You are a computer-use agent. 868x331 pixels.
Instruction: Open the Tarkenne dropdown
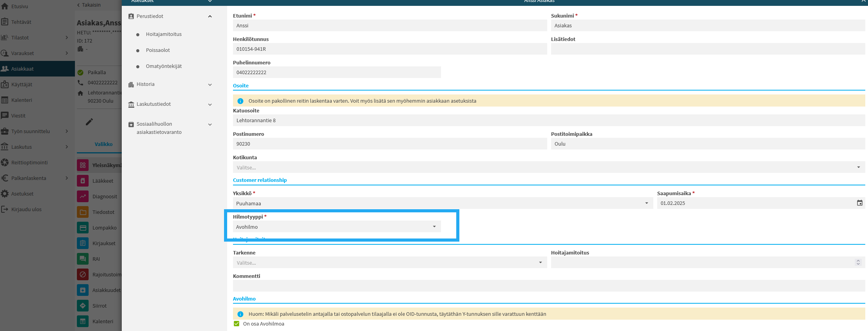(390, 263)
